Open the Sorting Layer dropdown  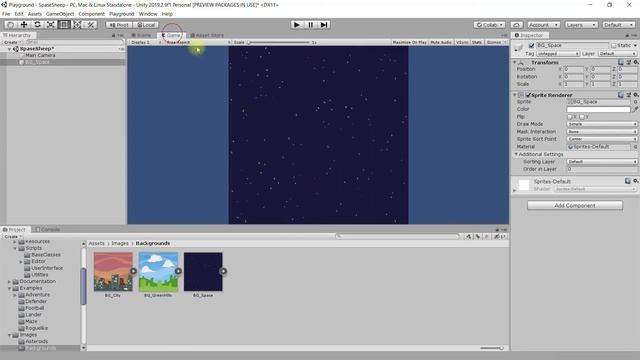tap(602, 162)
